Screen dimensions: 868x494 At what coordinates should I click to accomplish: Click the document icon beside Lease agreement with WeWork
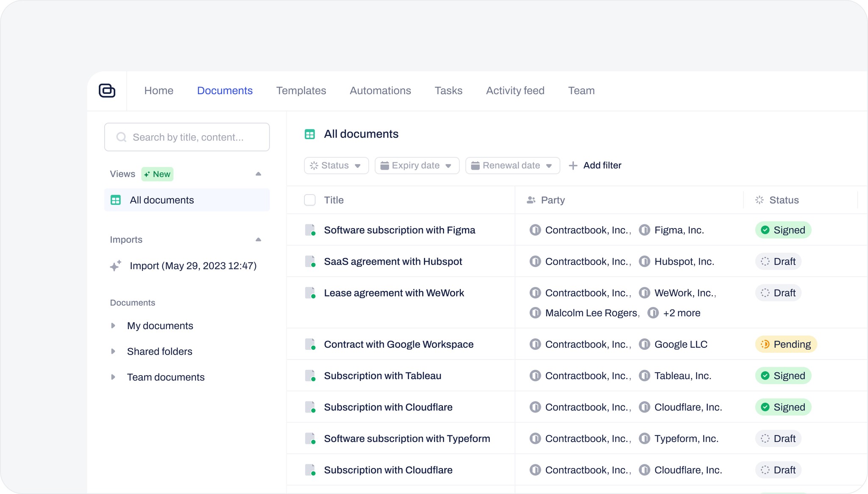point(310,293)
